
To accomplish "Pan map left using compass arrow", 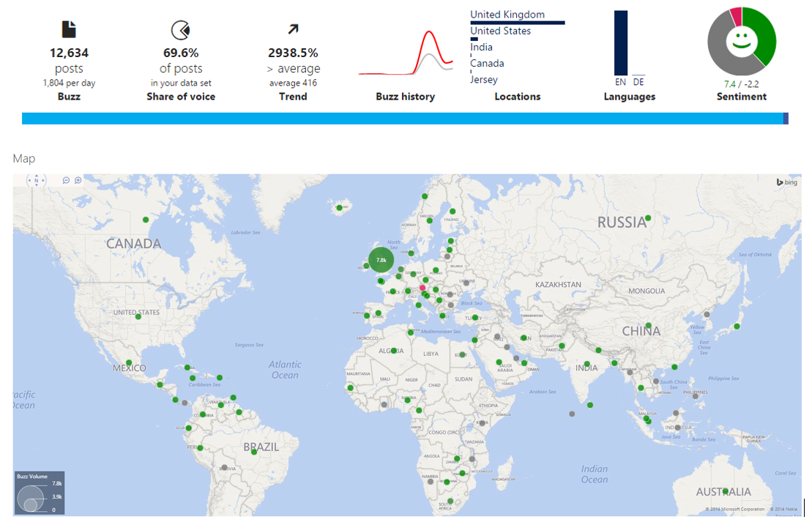I will coord(28,180).
